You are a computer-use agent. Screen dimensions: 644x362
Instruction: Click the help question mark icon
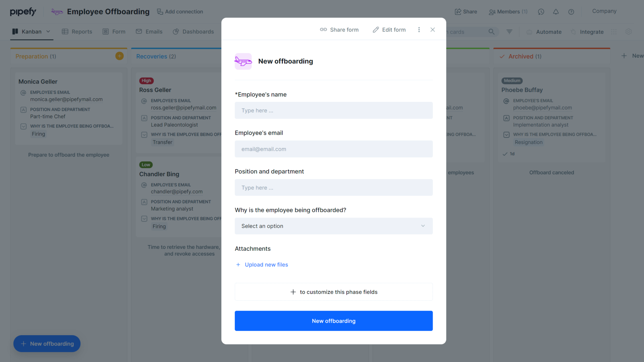pyautogui.click(x=571, y=11)
